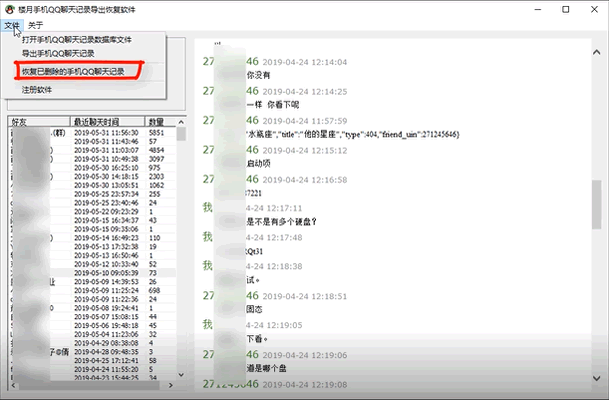Select highlighted row dated 2019-05-10 09:05:39
Viewport: 609px width, 400px height.
(92, 273)
